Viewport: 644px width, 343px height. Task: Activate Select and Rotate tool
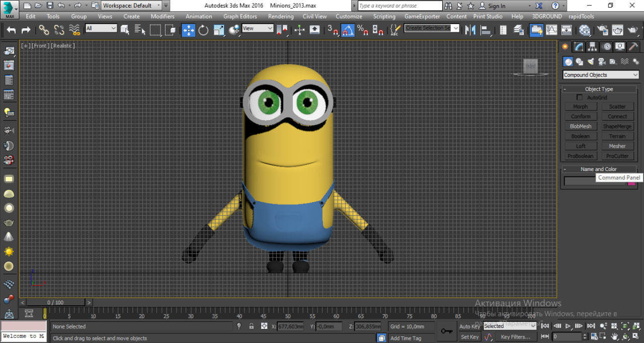[x=203, y=30]
